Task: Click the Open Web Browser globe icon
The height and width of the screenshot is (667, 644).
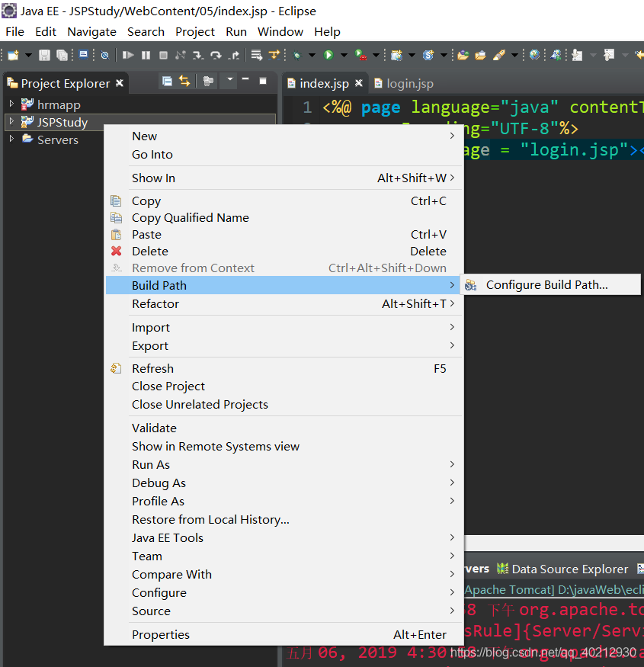Action: [x=534, y=55]
